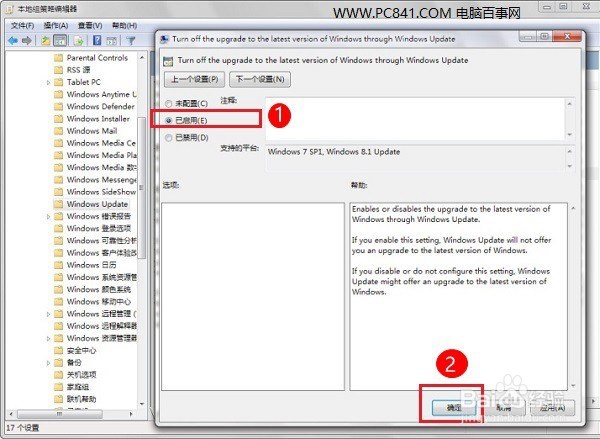Toggle the show/hide console tree icon
Viewport: 600px width, 439px height.
point(60,40)
